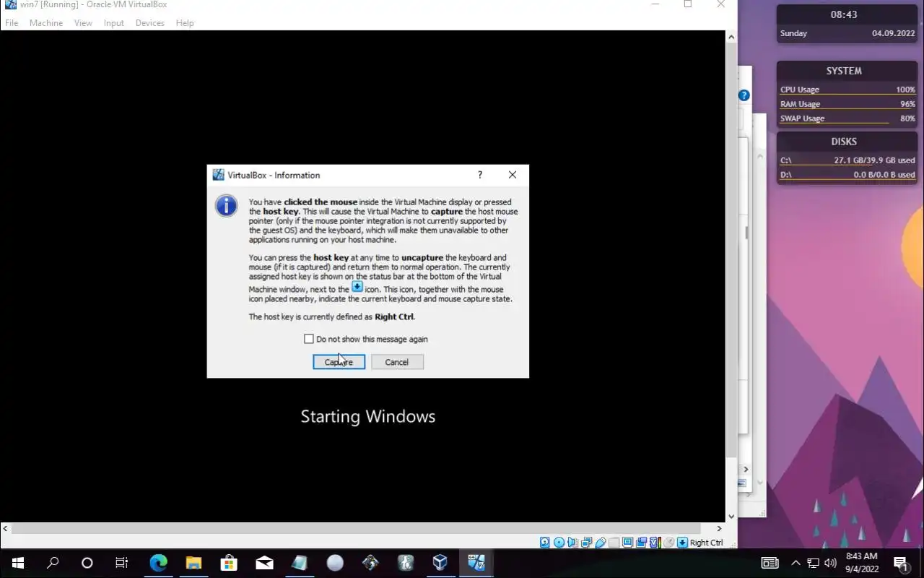This screenshot has height=578, width=924.
Task: Open Task View
Action: click(122, 563)
